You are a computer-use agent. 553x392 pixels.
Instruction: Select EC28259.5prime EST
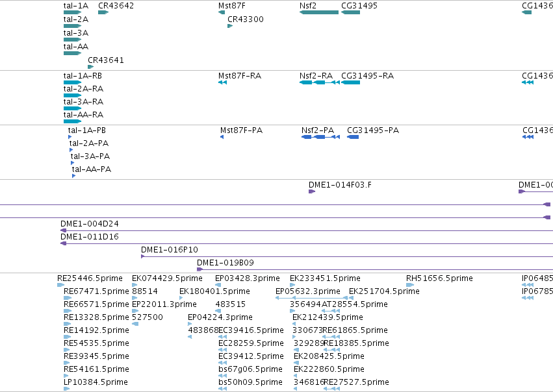(222, 350)
